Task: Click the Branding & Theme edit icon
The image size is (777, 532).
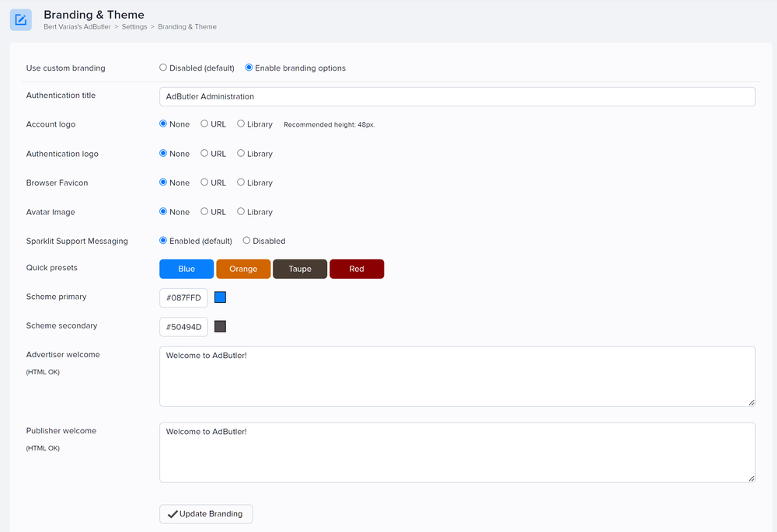Action: [21, 20]
